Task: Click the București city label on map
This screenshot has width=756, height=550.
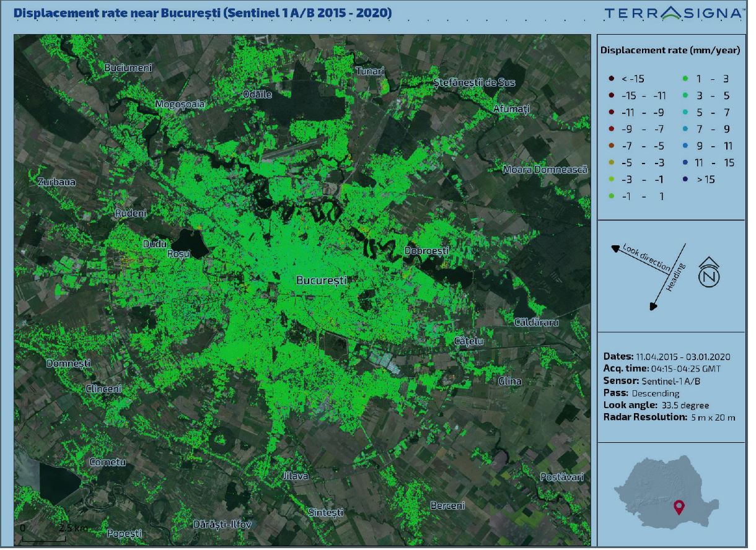Action: click(x=321, y=281)
